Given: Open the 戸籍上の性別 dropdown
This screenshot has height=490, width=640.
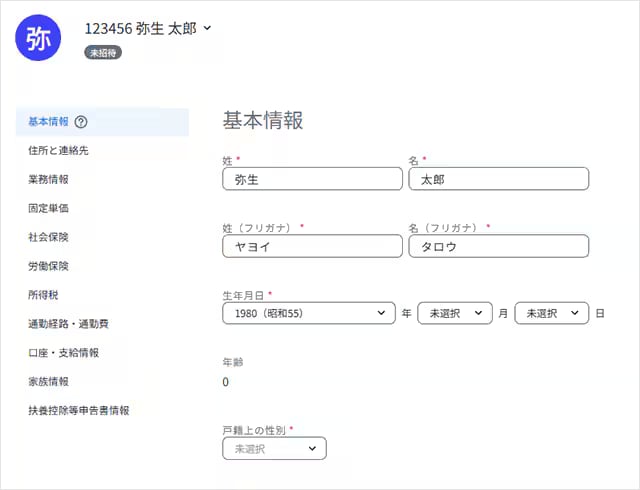Looking at the screenshot, I should click(274, 449).
